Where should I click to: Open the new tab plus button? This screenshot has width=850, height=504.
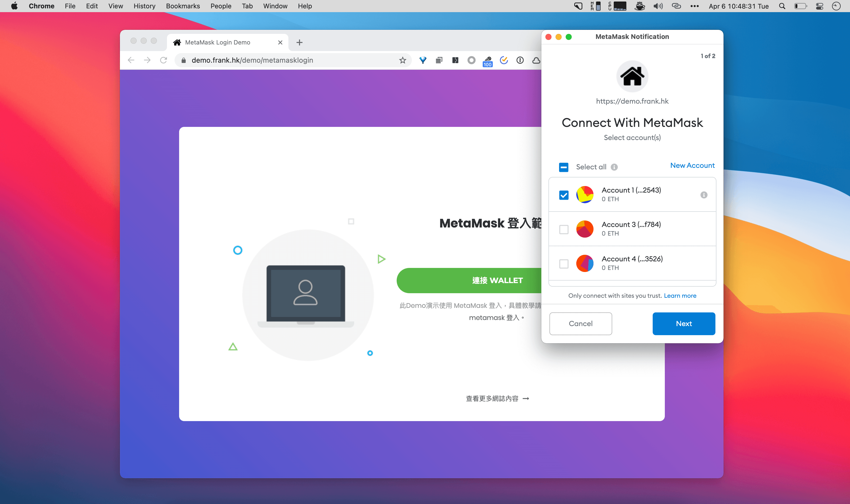coord(299,42)
